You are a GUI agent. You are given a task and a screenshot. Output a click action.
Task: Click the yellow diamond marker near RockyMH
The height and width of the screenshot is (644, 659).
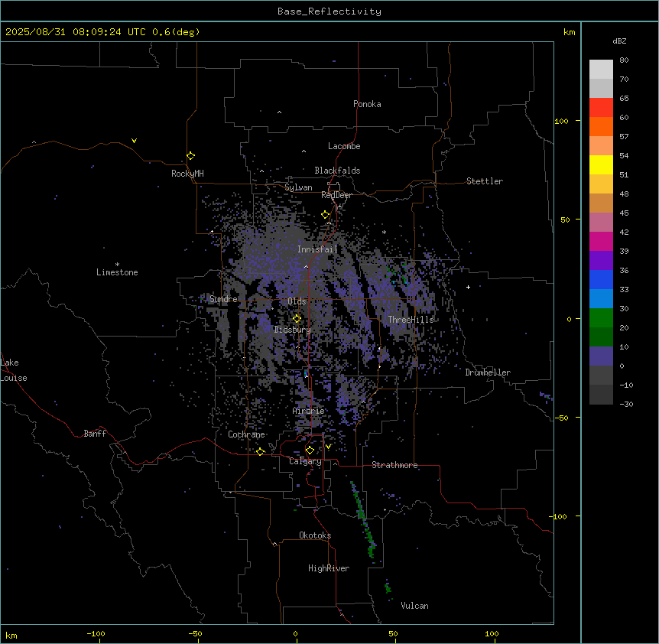[x=190, y=156]
